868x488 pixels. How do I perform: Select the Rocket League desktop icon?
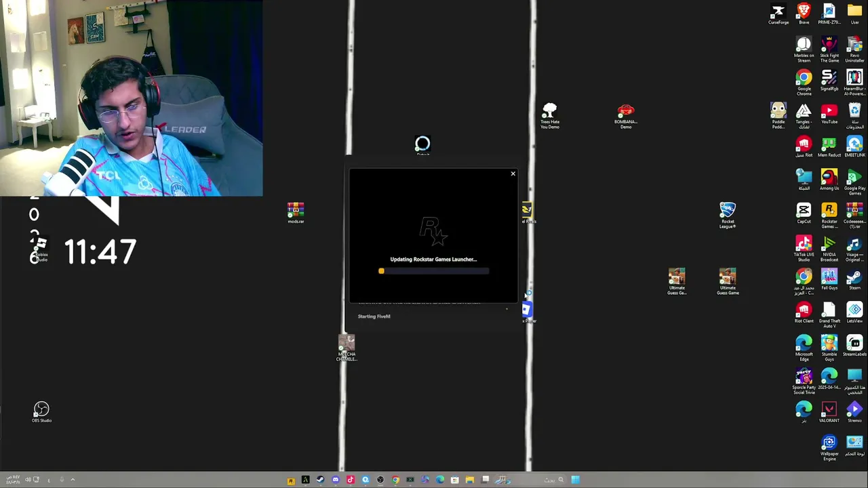tap(728, 216)
